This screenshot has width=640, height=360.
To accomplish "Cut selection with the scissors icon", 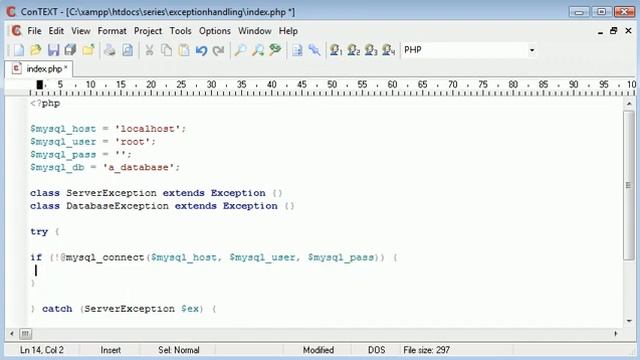I will (x=149, y=50).
